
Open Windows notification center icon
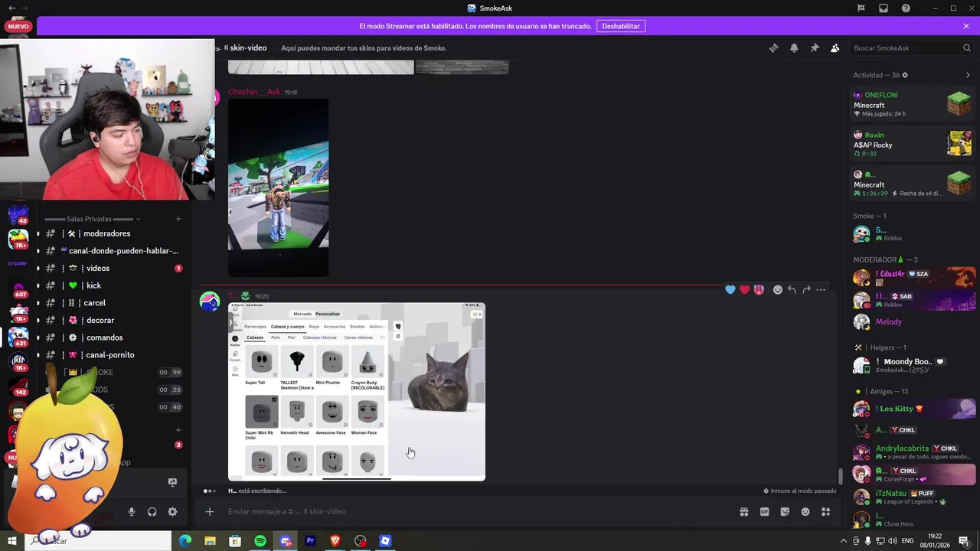(x=964, y=541)
